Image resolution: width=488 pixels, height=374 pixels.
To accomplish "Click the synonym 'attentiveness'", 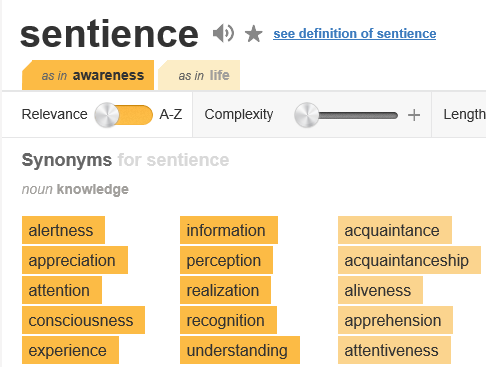I will click(394, 350).
